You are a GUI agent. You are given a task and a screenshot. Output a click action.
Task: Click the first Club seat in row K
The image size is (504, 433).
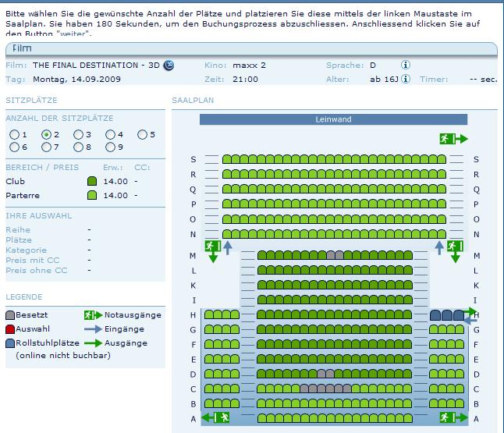coord(261,285)
